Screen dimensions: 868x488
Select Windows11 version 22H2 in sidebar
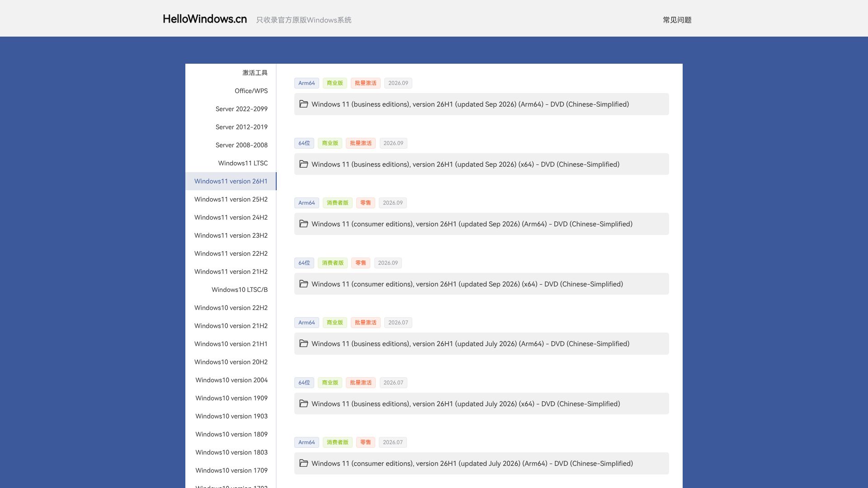pos(231,253)
